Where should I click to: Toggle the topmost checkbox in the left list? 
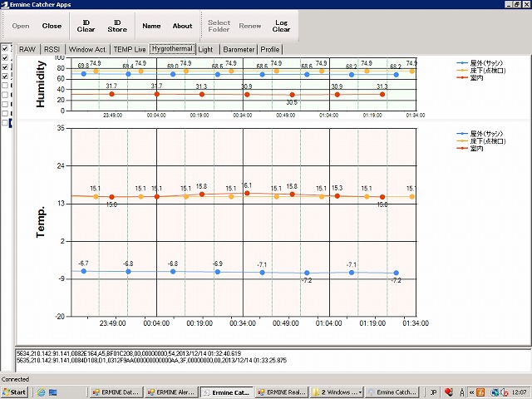5,48
